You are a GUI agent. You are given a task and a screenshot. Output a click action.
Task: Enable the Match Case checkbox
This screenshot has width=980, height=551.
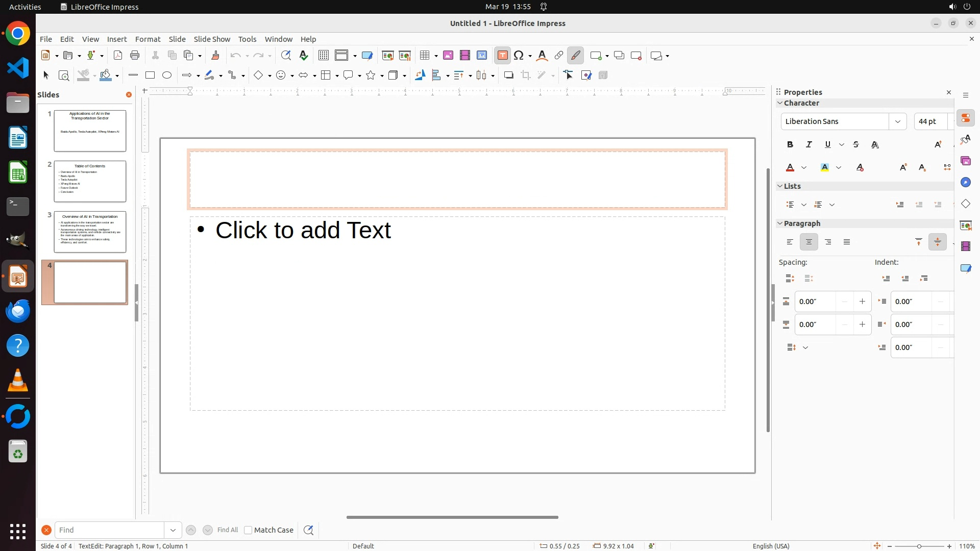click(248, 530)
